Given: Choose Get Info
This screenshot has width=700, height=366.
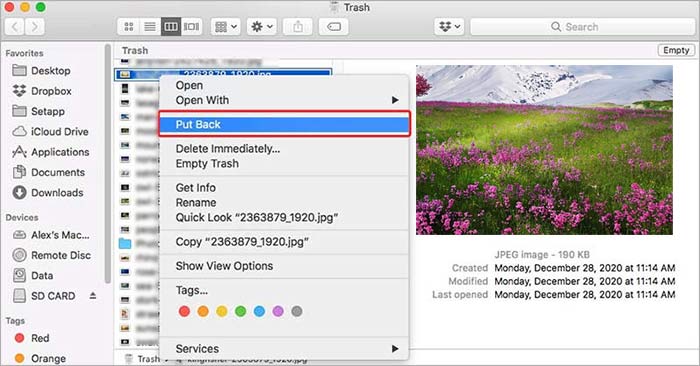Looking at the screenshot, I should pos(284,187).
